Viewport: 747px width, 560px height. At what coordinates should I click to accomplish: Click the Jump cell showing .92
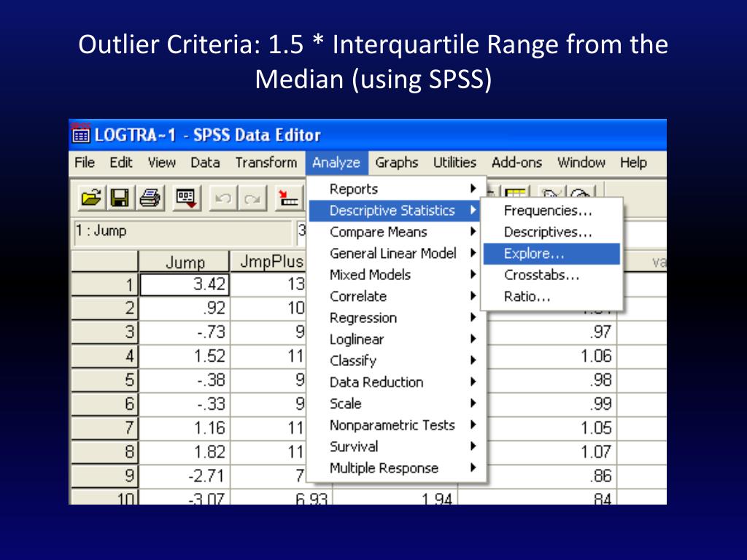tap(185, 308)
